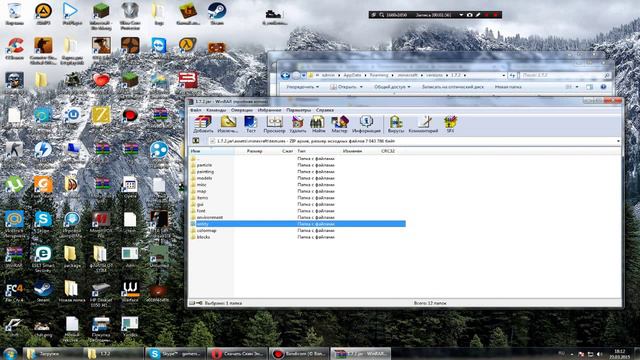Viewport: 640px width, 360px height.
Task: Open the Параметры menu in WinRAR
Action: [298, 110]
